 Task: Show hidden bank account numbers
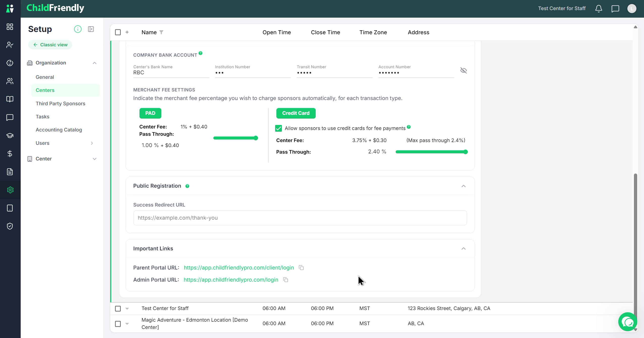463,70
